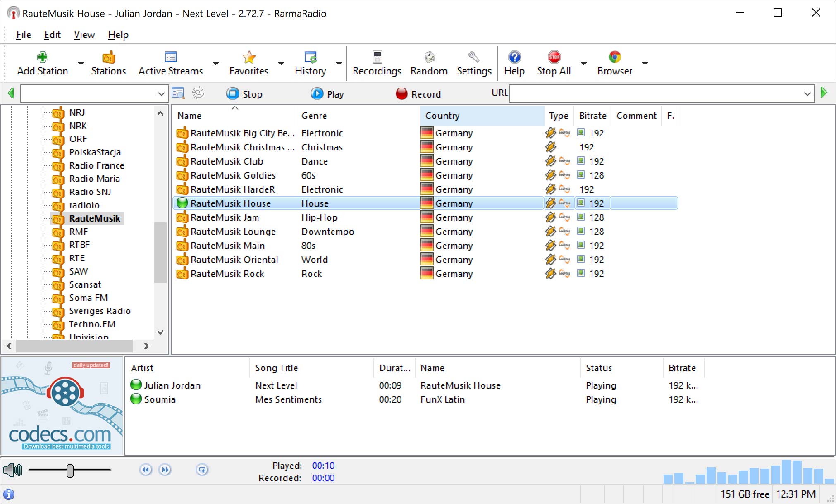Click the info icon in status bar
This screenshot has height=504, width=836.
(9, 494)
